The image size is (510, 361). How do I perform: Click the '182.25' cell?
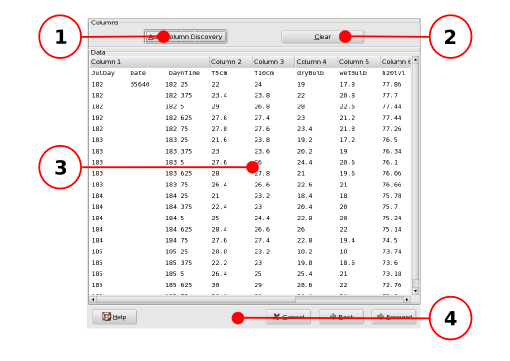pyautogui.click(x=177, y=84)
